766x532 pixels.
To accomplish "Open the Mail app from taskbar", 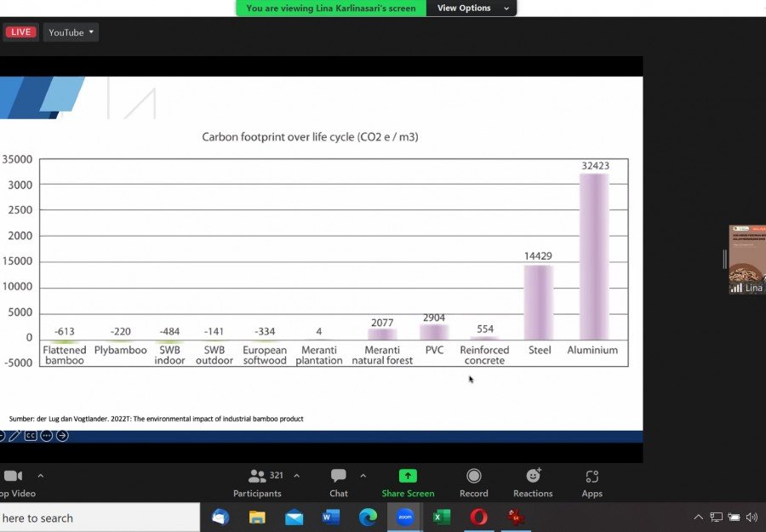I will coord(294,517).
